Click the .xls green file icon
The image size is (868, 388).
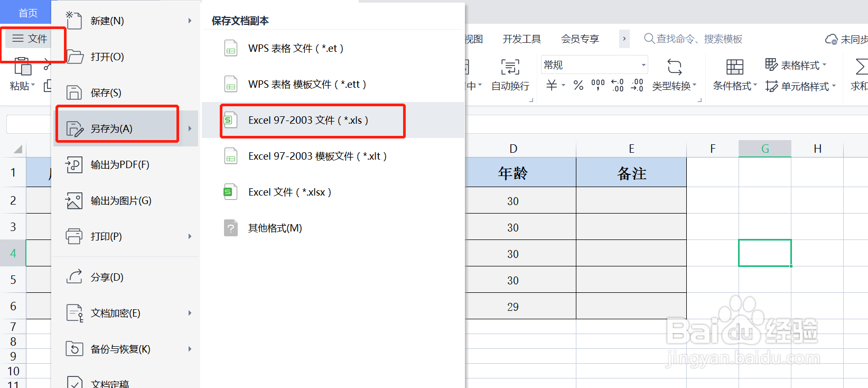tap(230, 120)
